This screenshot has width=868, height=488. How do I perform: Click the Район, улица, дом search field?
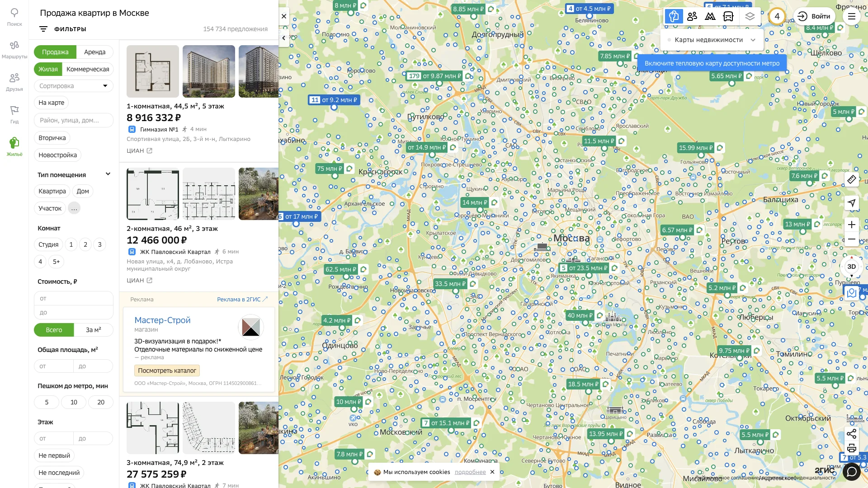tap(74, 120)
